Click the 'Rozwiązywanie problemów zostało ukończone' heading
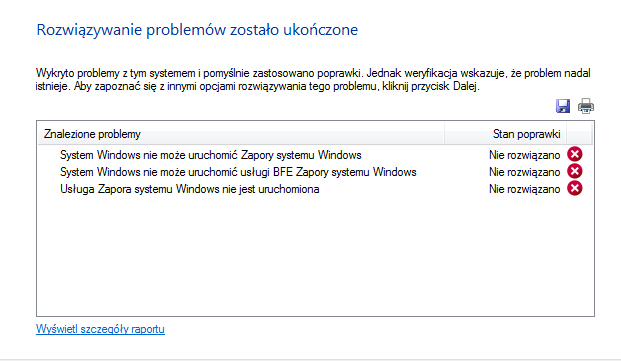 (x=197, y=30)
